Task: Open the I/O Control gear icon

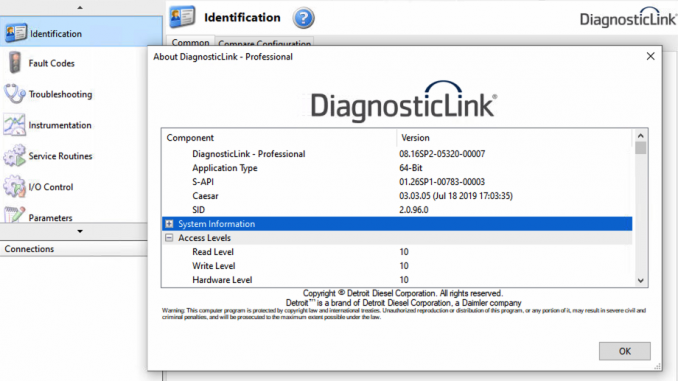Action: coord(14,187)
